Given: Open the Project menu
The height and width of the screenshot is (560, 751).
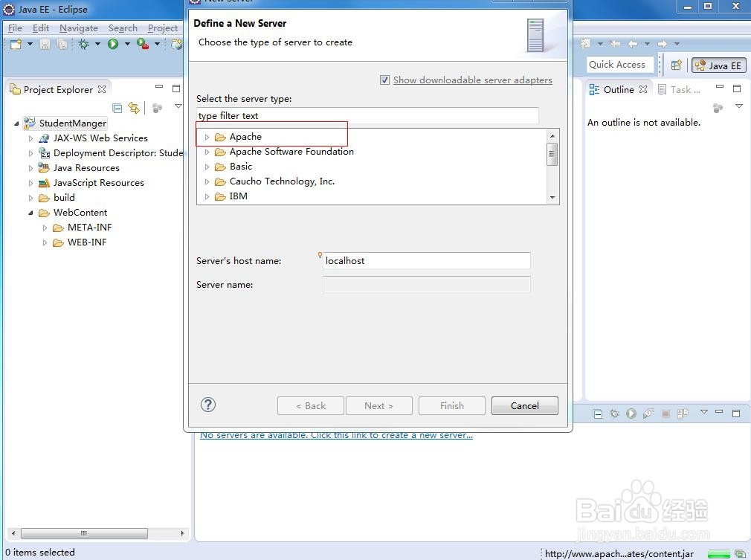Looking at the screenshot, I should tap(162, 28).
